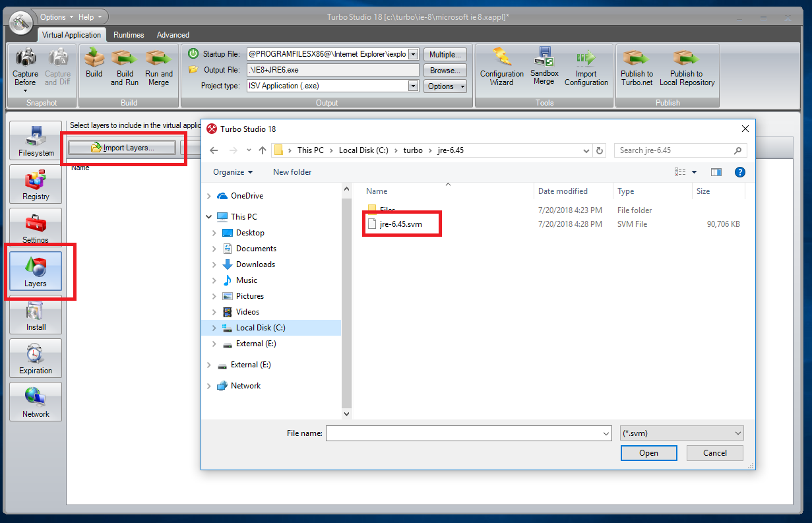Open the Startup File dropdown

pyautogui.click(x=414, y=55)
